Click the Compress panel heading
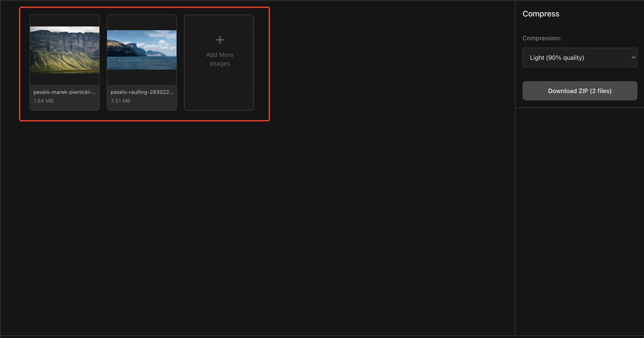This screenshot has width=644, height=338. pos(541,14)
